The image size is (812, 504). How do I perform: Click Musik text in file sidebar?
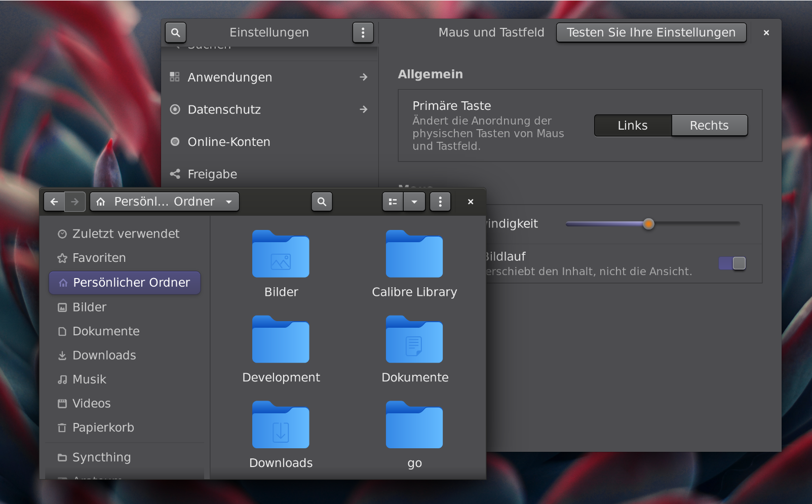click(90, 379)
